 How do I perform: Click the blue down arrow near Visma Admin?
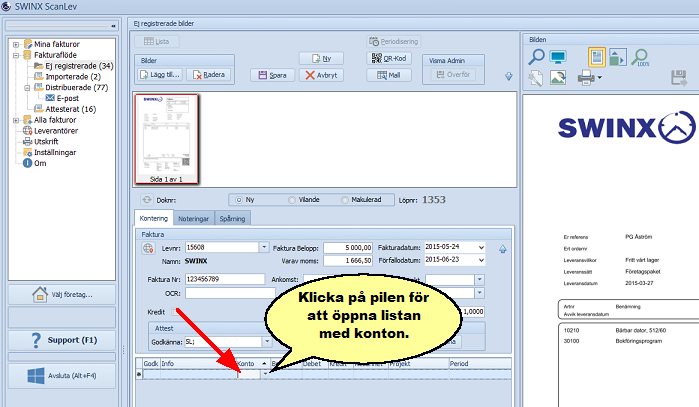tap(509, 77)
